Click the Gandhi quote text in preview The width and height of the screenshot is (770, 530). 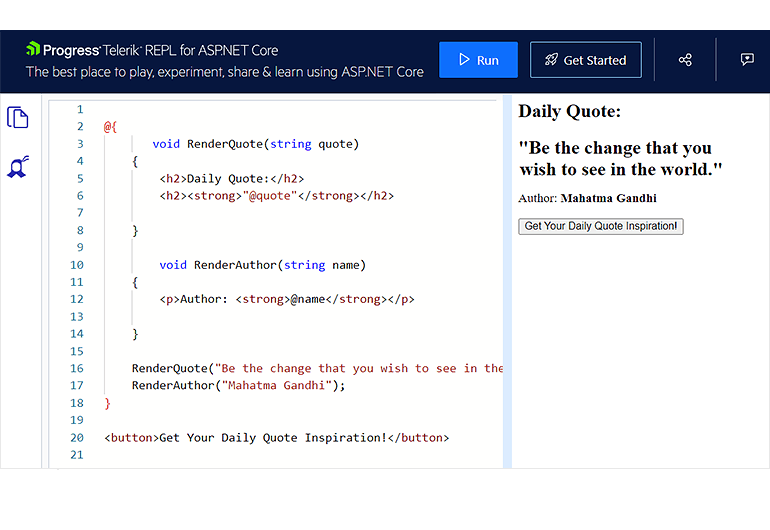(x=621, y=159)
